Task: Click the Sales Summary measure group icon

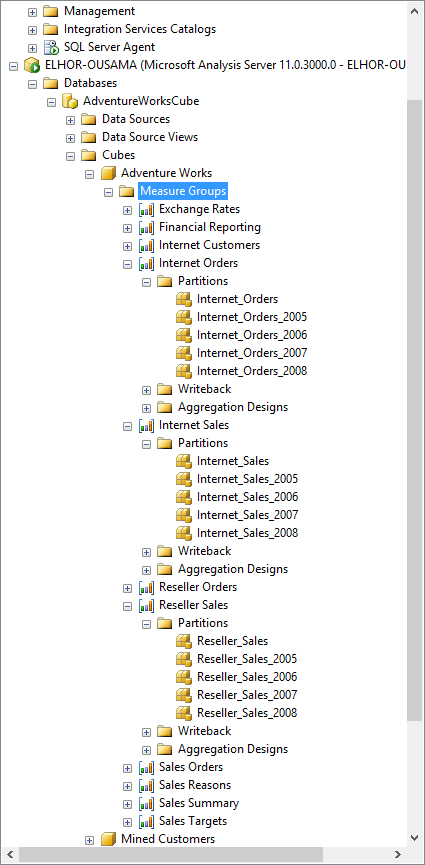Action: (x=146, y=803)
